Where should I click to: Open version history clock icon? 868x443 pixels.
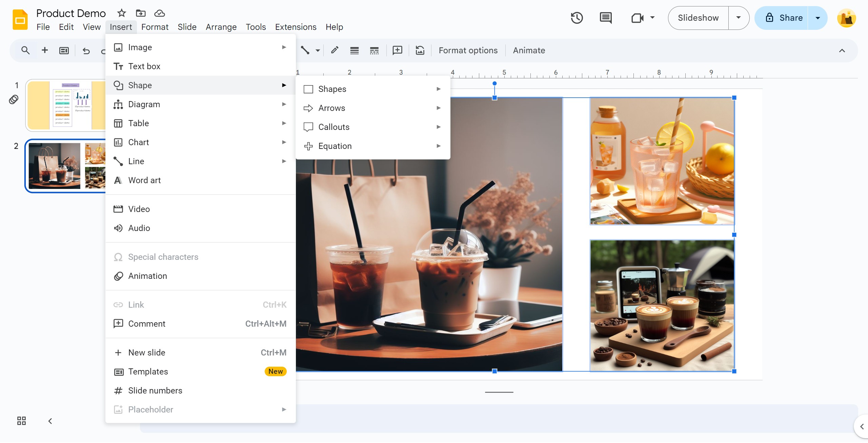[x=577, y=18]
